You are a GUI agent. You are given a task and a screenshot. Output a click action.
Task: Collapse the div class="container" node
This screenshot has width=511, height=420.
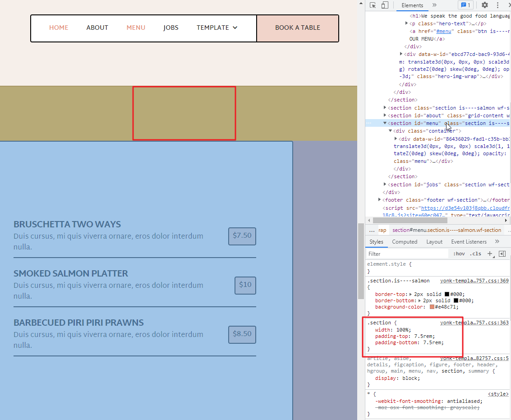click(x=390, y=131)
